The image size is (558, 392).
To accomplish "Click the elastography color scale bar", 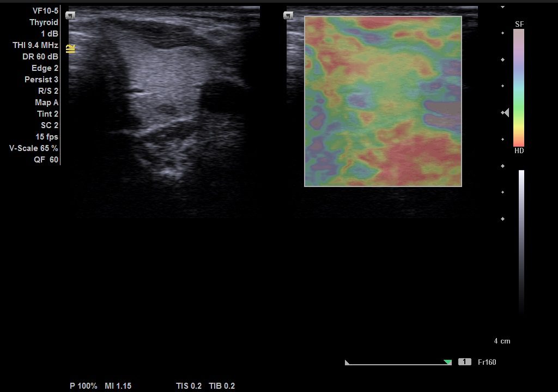I will click(x=519, y=88).
